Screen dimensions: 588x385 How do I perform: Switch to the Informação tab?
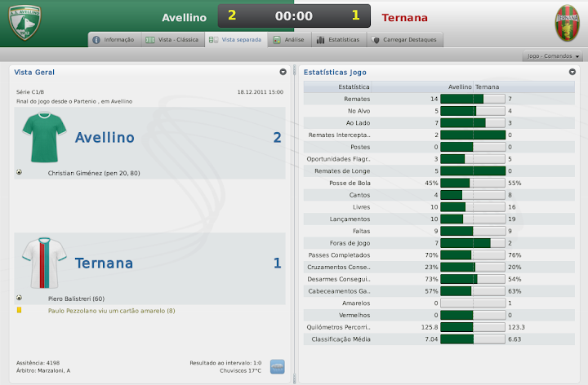click(113, 39)
